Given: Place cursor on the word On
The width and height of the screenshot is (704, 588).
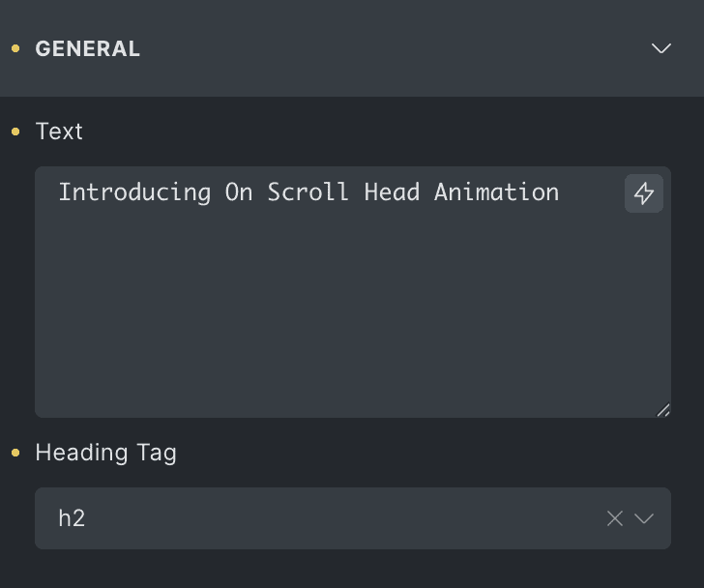Looking at the screenshot, I should (239, 192).
